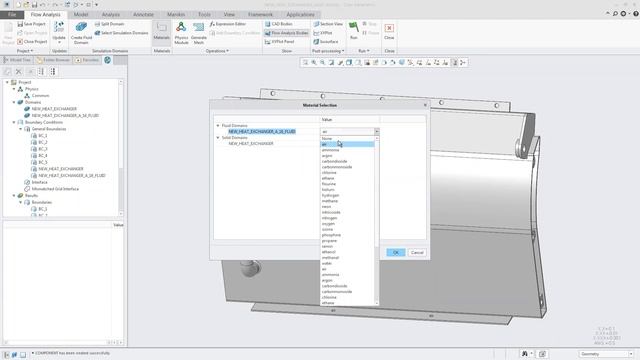Click the Flow Analysis tree globe icon
640x360 pixels.
[107, 60]
